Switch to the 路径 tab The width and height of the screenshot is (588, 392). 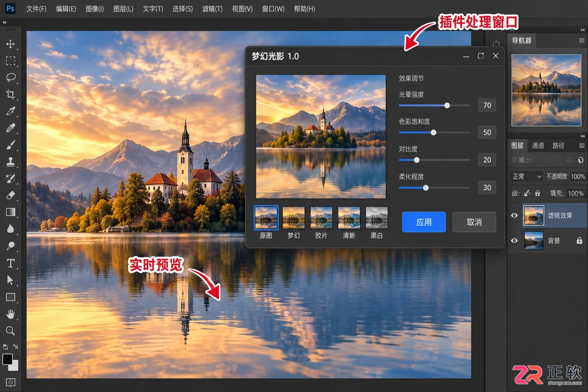tap(558, 146)
